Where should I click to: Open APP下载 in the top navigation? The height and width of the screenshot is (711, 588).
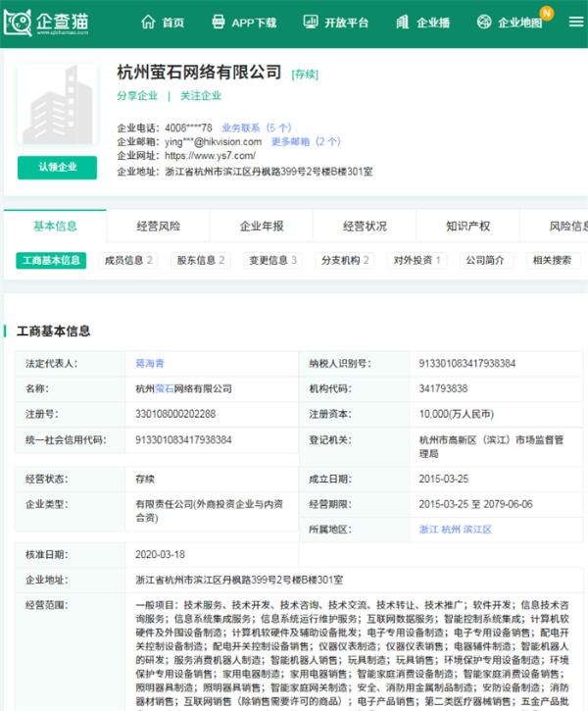click(254, 23)
